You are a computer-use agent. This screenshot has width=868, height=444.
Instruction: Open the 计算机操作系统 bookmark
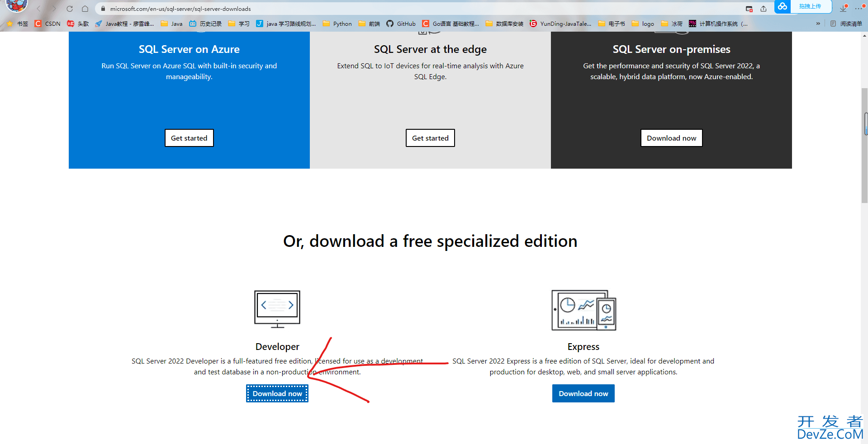tap(718, 24)
